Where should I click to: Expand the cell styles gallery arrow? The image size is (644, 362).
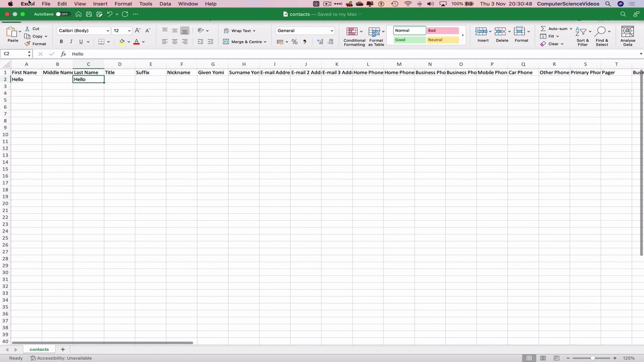click(463, 35)
